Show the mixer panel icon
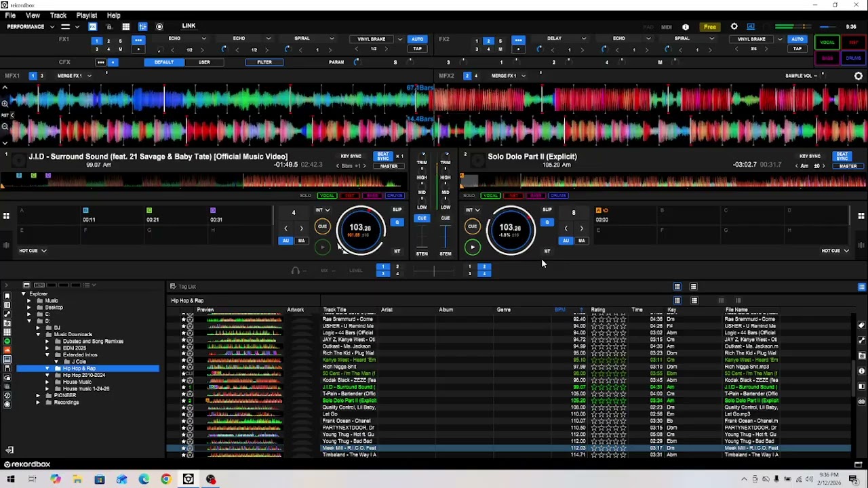The height and width of the screenshot is (488, 868). point(142,27)
